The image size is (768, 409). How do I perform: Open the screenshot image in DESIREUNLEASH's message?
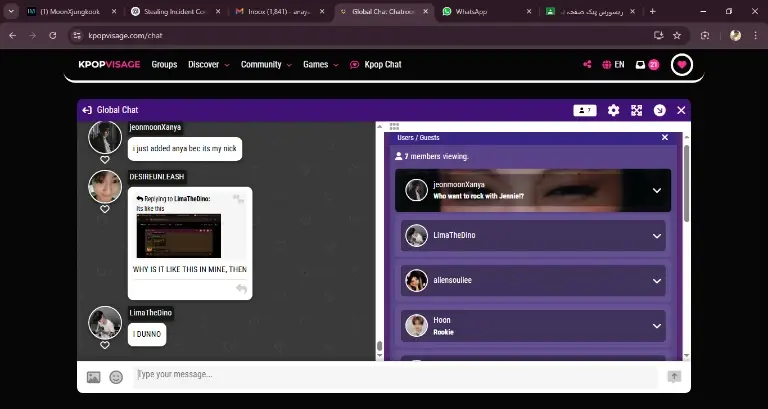point(179,236)
